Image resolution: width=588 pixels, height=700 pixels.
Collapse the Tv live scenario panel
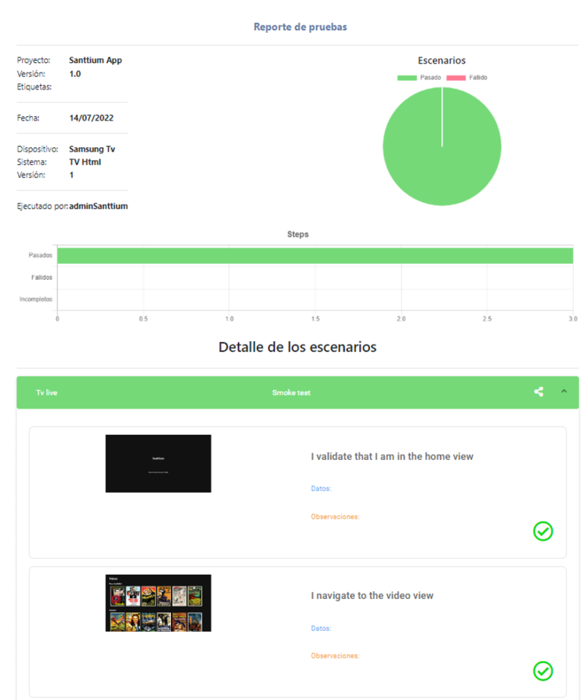tap(564, 391)
